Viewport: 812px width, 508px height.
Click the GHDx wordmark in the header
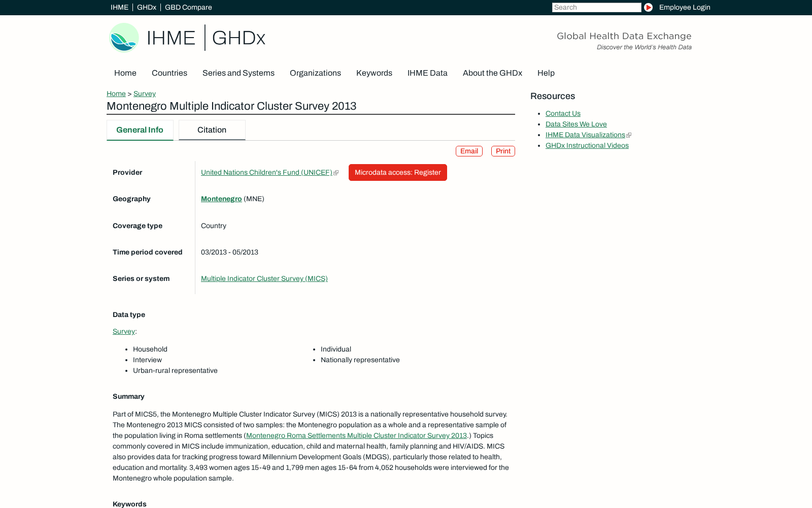pos(239,38)
